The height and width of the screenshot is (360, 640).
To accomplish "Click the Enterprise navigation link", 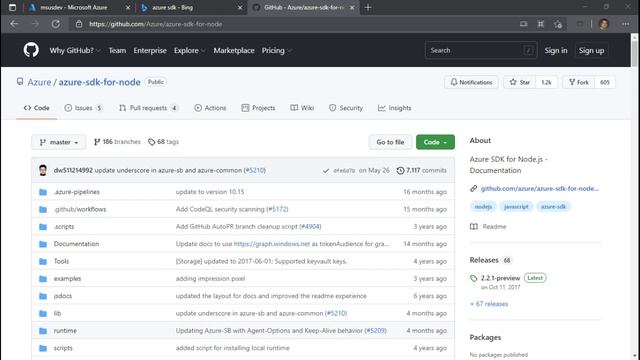I will (x=150, y=51).
